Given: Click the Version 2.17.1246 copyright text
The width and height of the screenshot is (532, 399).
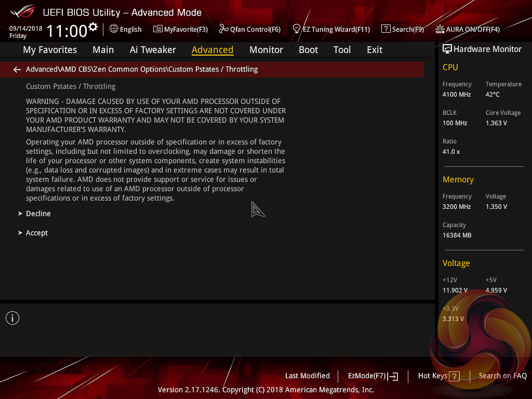Looking at the screenshot, I should click(265, 390).
